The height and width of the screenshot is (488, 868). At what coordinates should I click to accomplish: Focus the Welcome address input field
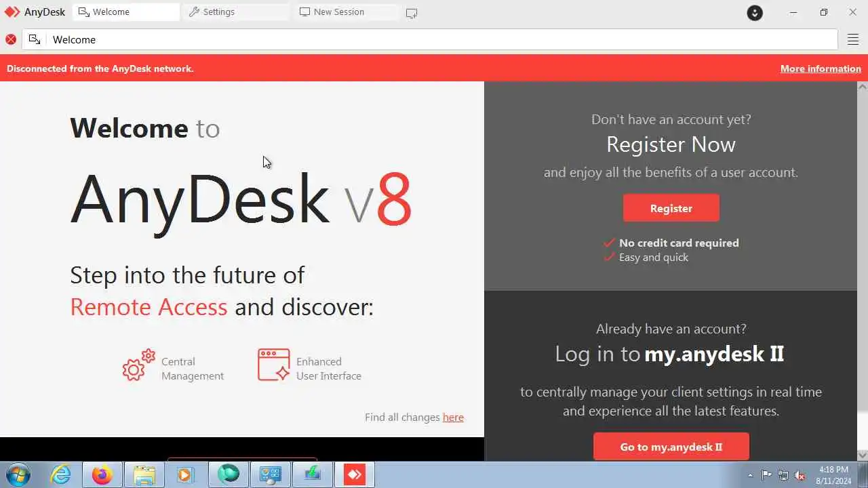[x=430, y=39]
